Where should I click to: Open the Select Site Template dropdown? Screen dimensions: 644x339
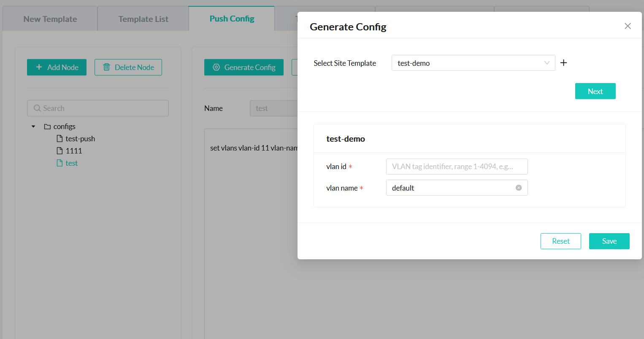pyautogui.click(x=473, y=63)
